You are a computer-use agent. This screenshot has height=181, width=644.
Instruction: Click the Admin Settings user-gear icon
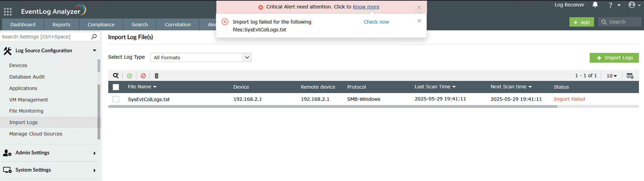point(7,153)
